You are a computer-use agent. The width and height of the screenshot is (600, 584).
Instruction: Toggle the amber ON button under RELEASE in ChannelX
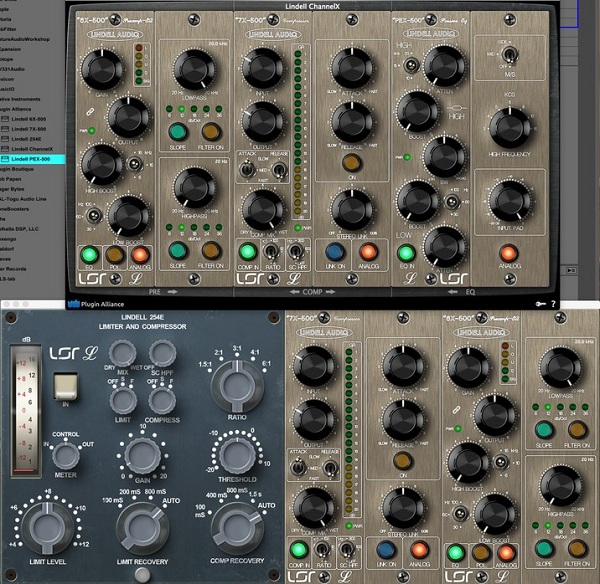click(x=351, y=162)
